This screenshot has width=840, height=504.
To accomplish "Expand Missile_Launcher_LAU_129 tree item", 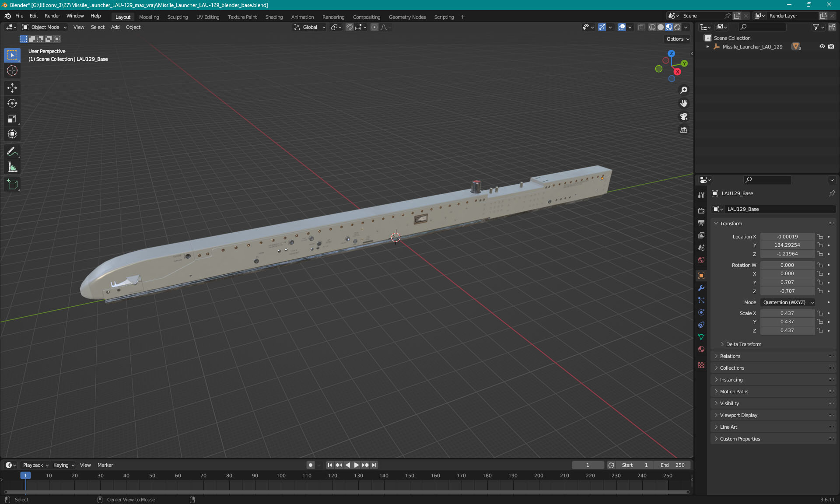I will pyautogui.click(x=707, y=47).
